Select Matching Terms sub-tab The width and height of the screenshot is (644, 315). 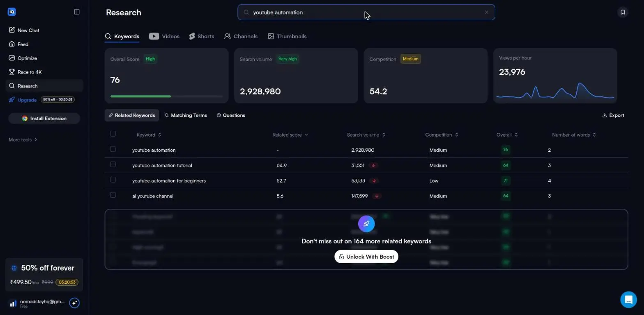click(x=186, y=115)
